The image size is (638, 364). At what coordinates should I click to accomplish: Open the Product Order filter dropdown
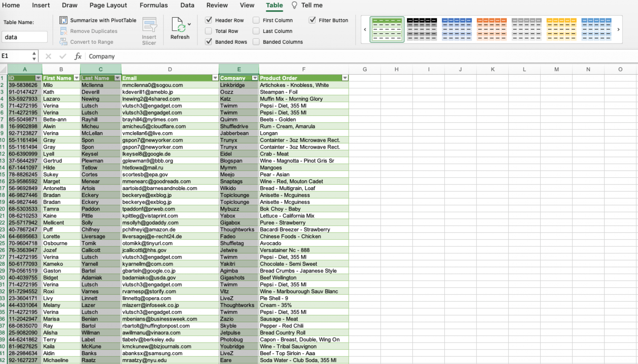pos(345,78)
